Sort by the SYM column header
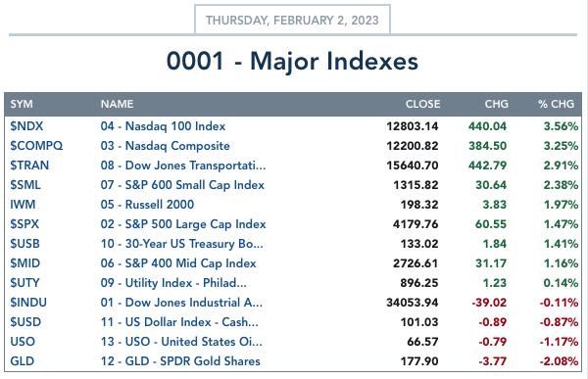This screenshot has width=588, height=379. (22, 104)
